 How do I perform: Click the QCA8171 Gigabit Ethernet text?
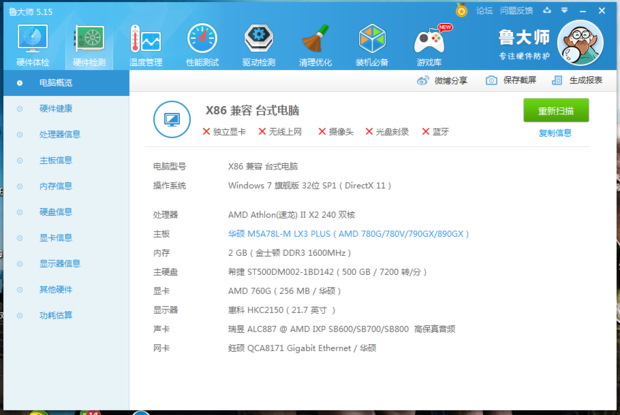click(302, 348)
